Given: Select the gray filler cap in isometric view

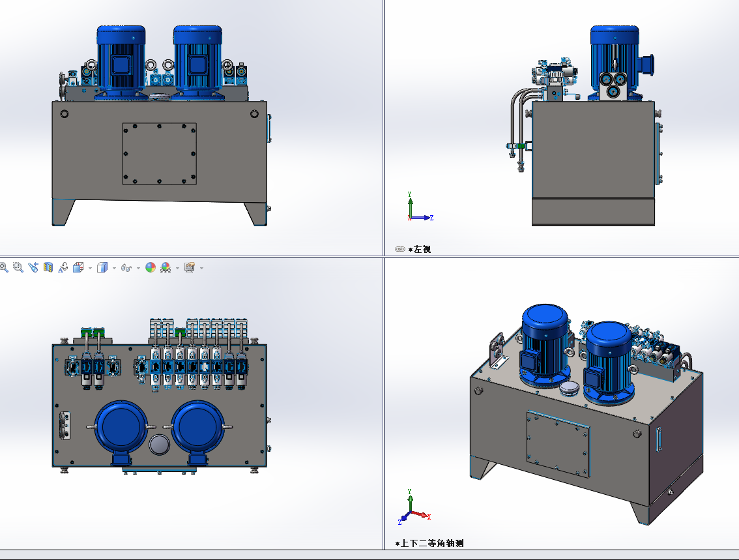Looking at the screenshot, I should coord(569,389).
